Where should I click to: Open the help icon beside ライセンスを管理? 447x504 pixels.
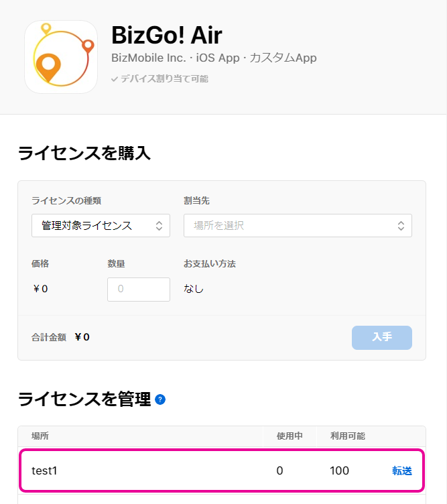coord(160,400)
